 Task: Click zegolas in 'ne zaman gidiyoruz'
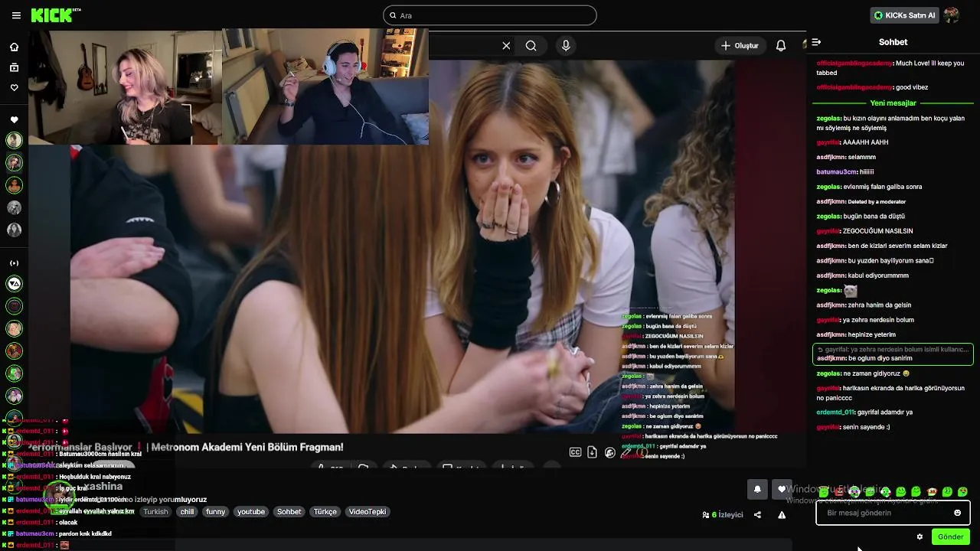(x=828, y=373)
